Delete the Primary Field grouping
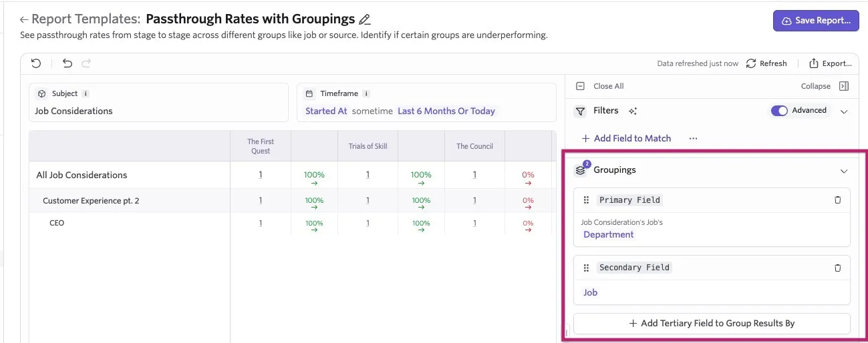The width and height of the screenshot is (868, 343). pos(837,200)
